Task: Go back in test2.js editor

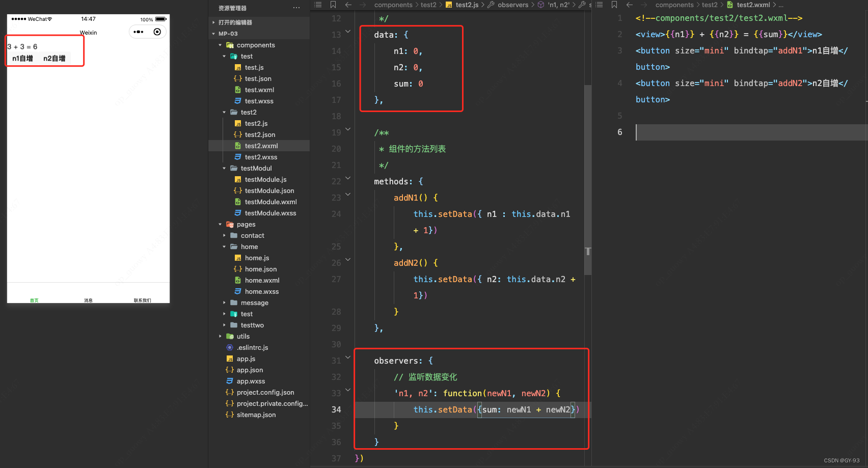Action: tap(348, 5)
